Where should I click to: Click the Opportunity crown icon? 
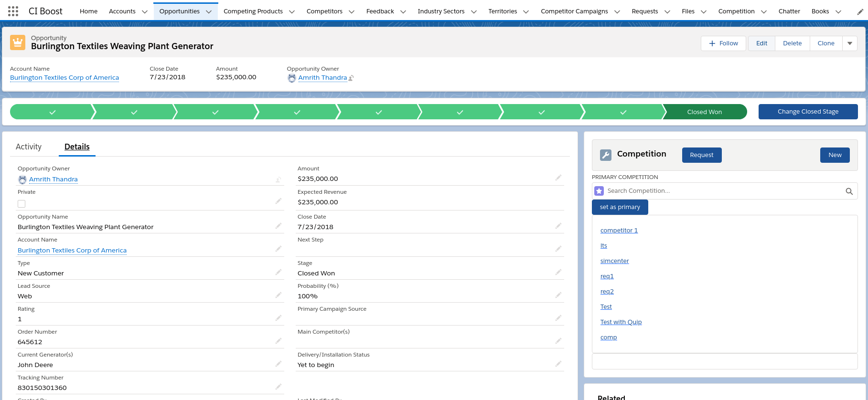point(18,42)
